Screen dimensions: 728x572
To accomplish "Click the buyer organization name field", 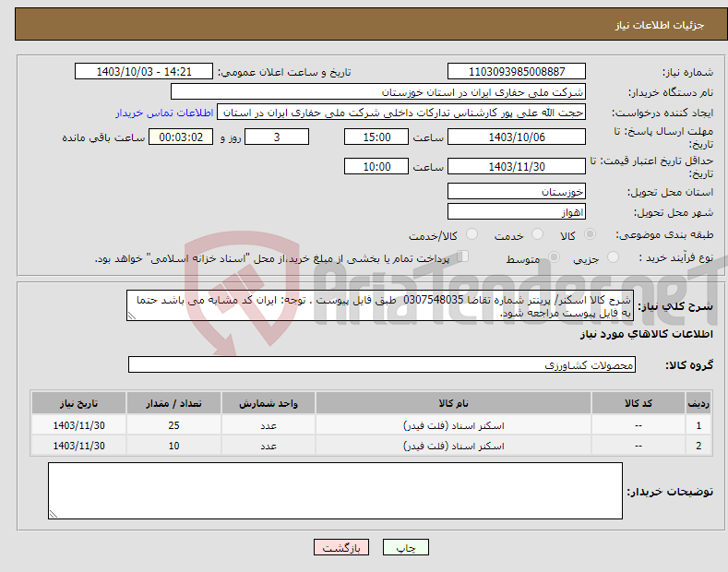I will (x=378, y=92).
